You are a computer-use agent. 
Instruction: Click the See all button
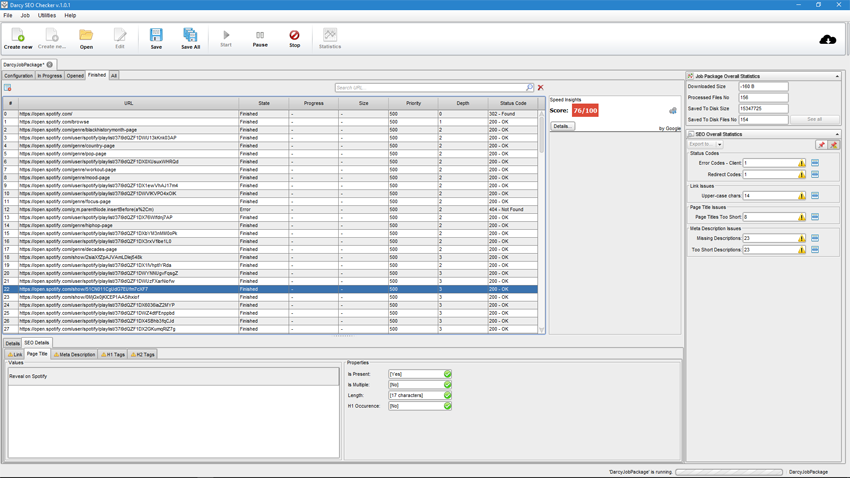(x=814, y=119)
